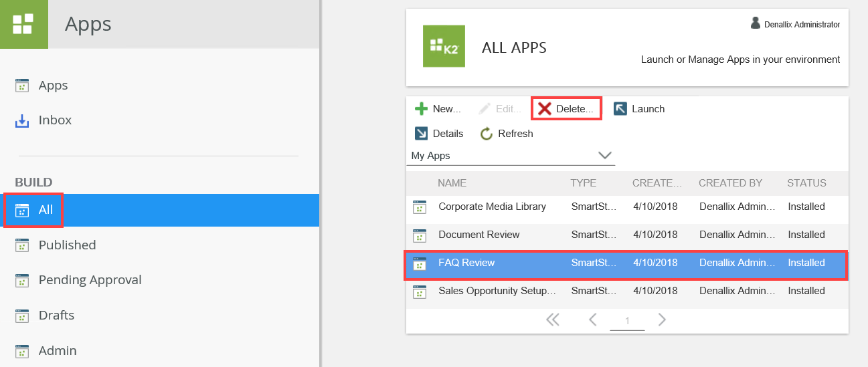Screen dimensions: 868x367
Task: Click the Denallix Administrator user icon
Action: 756,23
